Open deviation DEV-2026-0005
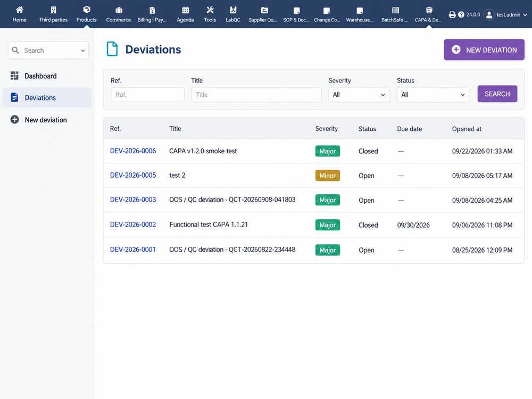 [x=132, y=176]
